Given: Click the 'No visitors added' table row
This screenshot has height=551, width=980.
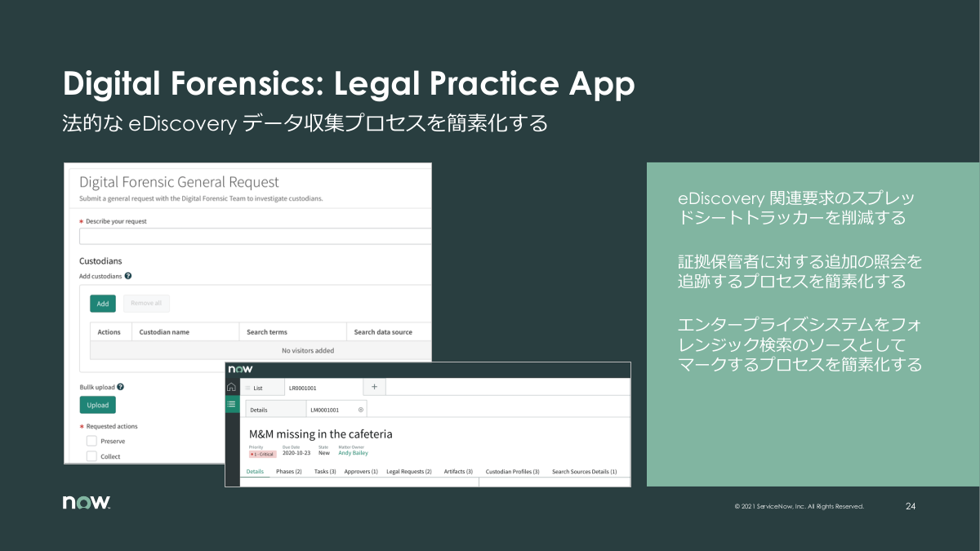Looking at the screenshot, I should click(x=261, y=350).
